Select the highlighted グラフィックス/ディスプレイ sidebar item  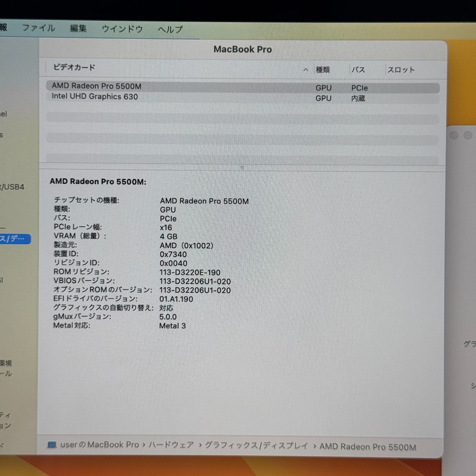15,239
